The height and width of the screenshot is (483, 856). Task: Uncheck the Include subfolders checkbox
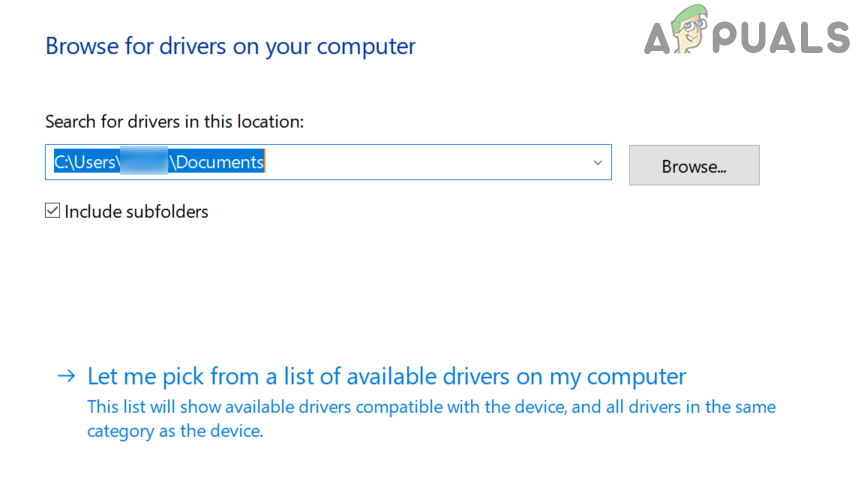pos(53,212)
